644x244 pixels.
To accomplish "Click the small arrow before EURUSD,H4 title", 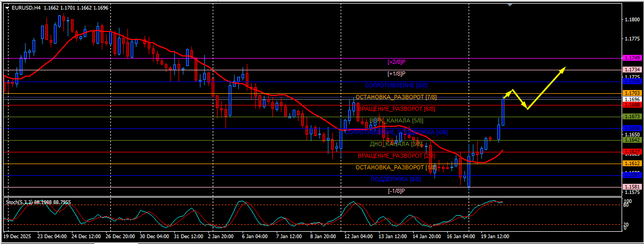I will pyautogui.click(x=7, y=8).
